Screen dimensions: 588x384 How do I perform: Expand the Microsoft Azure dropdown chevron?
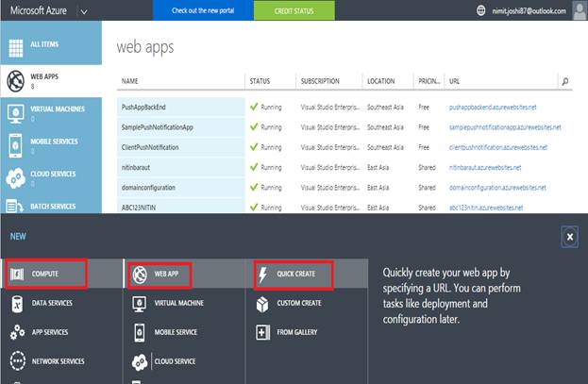(x=84, y=11)
